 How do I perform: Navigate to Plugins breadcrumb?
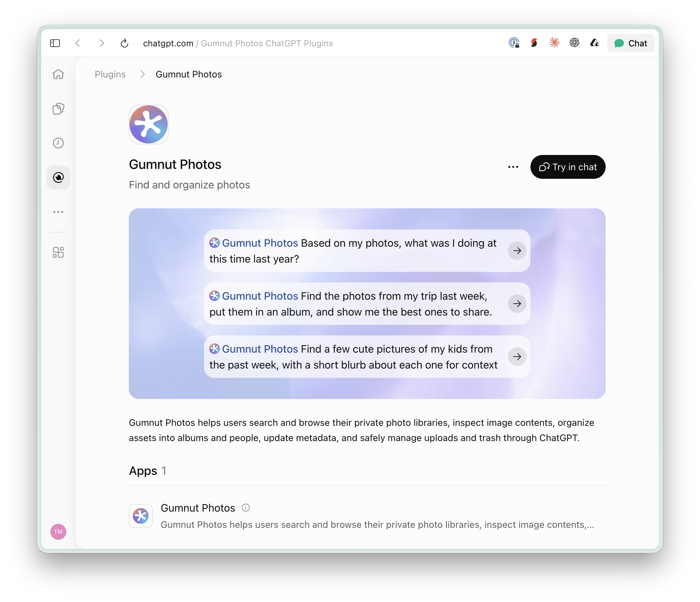pos(110,74)
